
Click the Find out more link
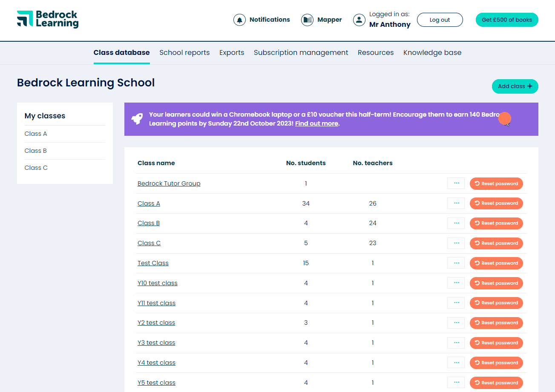316,123
